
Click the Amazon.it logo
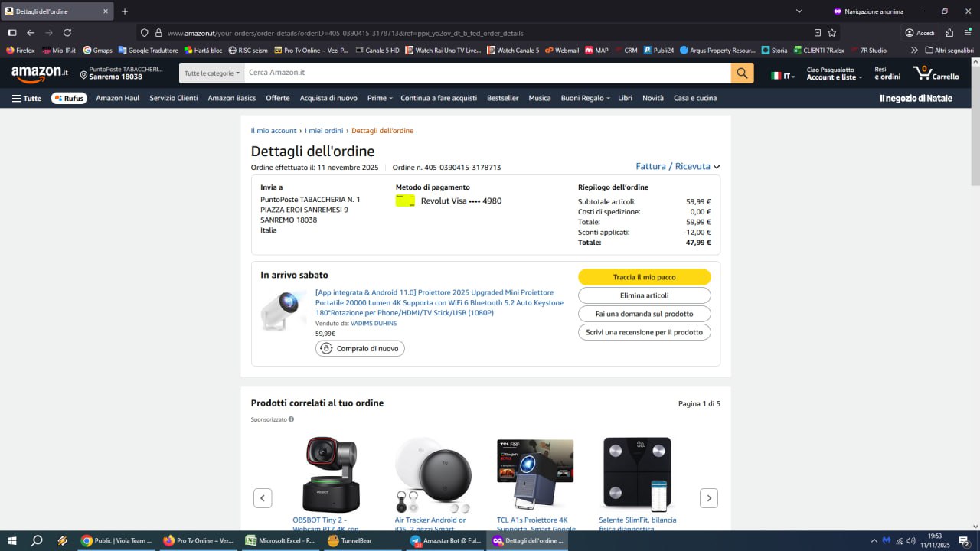40,73
